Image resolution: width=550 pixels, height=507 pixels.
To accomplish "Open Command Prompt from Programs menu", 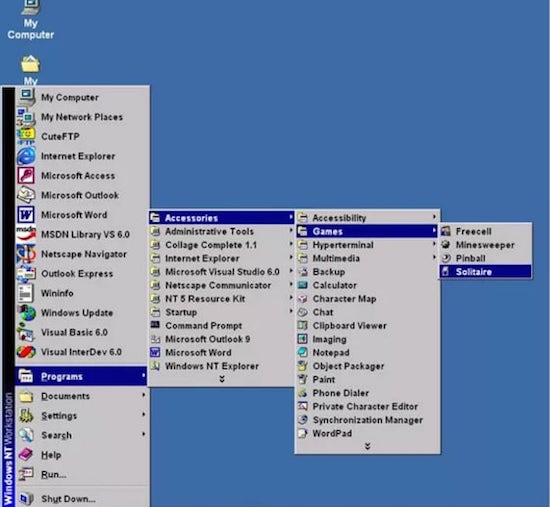I will coord(222,326).
